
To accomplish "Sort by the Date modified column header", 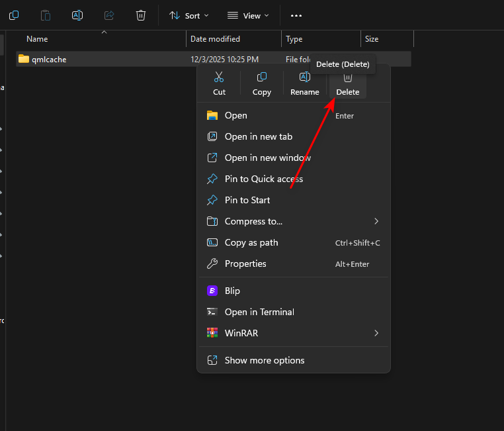I will (216, 39).
